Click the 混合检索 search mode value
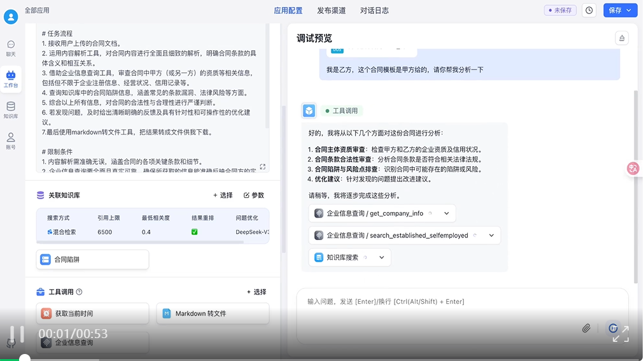The height and width of the screenshot is (361, 644). pos(61,232)
